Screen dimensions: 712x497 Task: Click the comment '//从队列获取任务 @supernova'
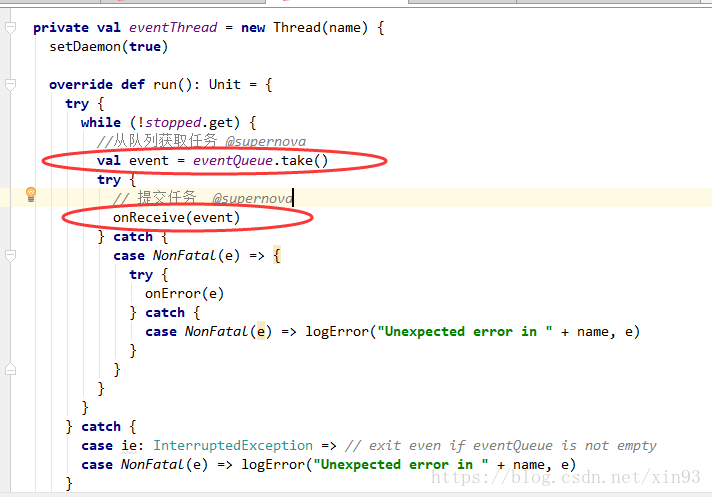pyautogui.click(x=201, y=141)
